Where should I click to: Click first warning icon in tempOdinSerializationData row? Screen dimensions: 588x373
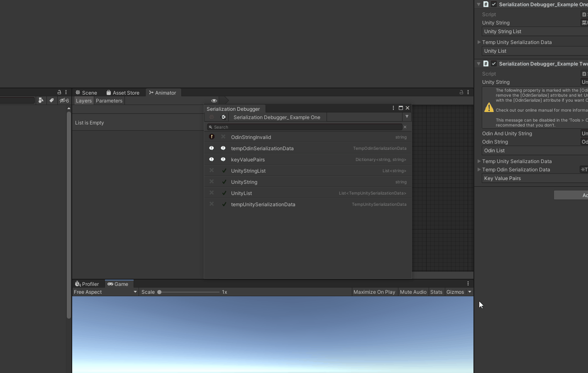(x=212, y=148)
